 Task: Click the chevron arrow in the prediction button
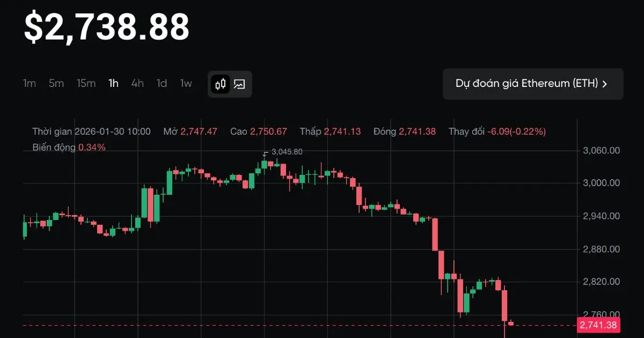click(x=605, y=84)
